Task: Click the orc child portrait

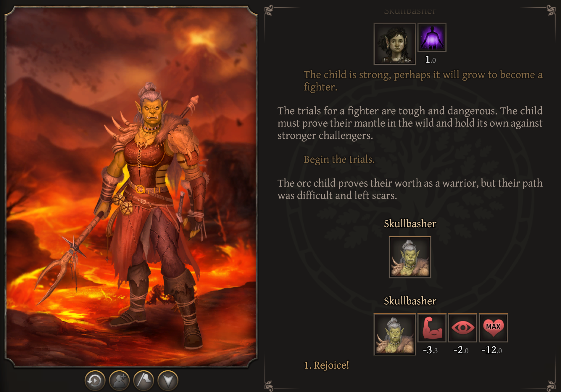Action: click(x=395, y=44)
